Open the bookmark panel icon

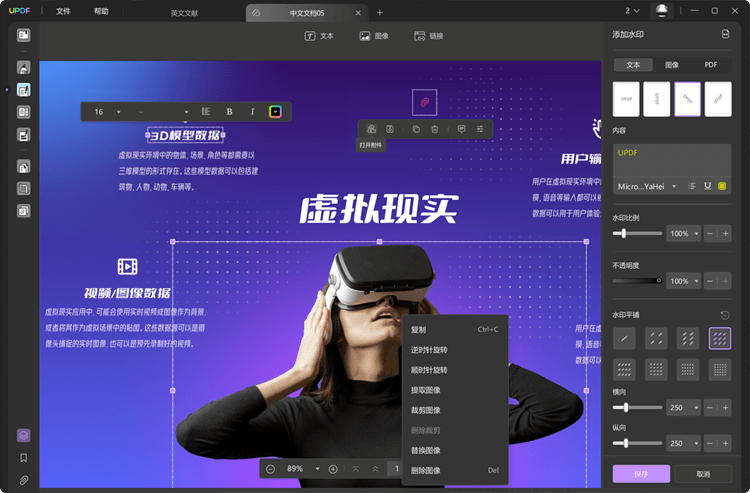coord(23,458)
